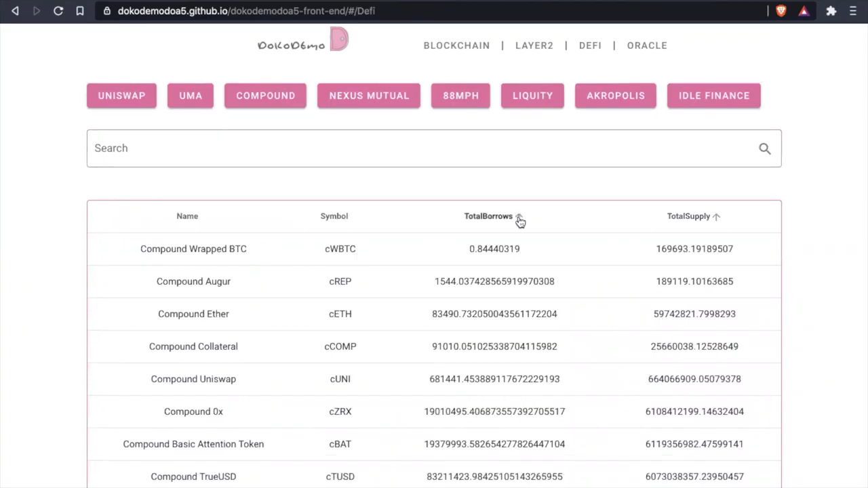Viewport: 868px width, 488px height.
Task: Click the Brave Rewards triangle icon
Action: [x=804, y=11]
